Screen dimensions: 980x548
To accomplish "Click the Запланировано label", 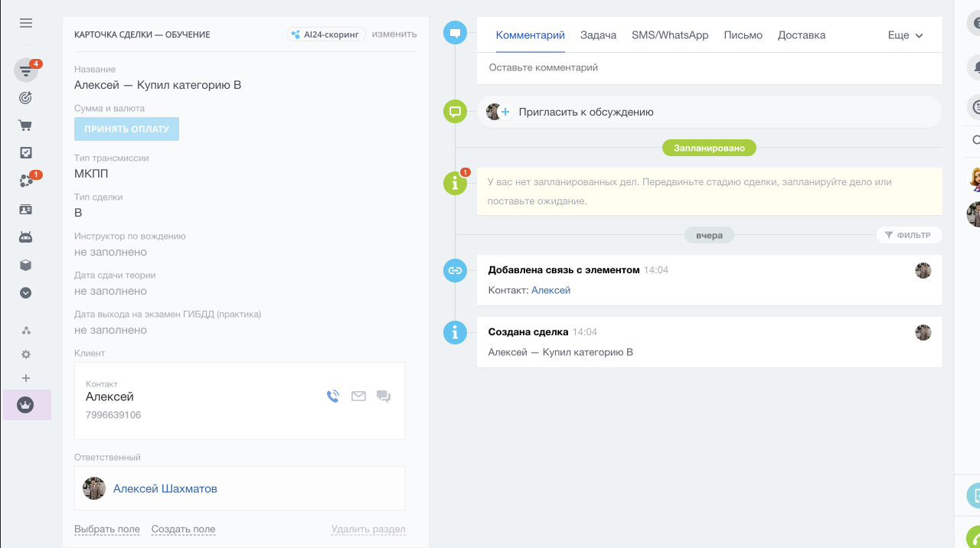I will (709, 148).
